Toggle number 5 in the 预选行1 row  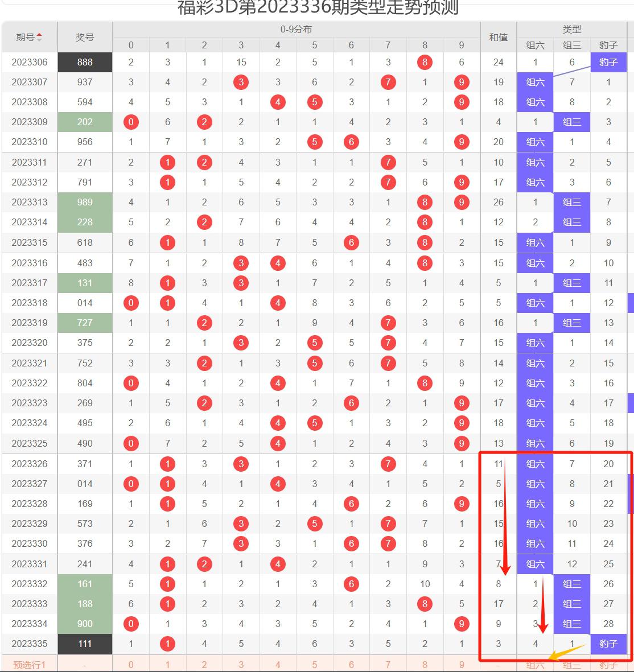click(314, 664)
